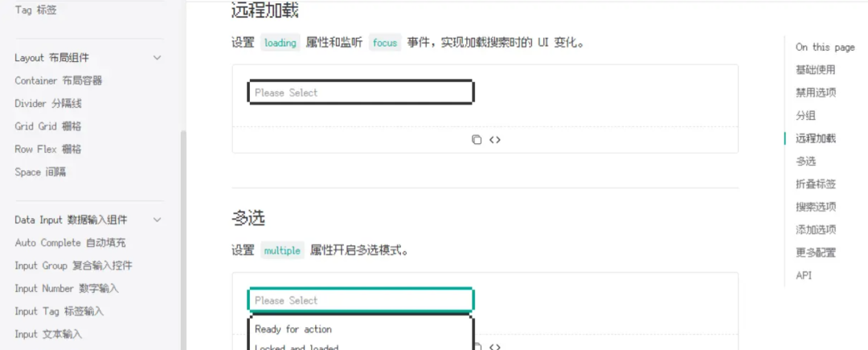
Task: Jump to 远程加载 in page outline
Action: click(x=816, y=138)
